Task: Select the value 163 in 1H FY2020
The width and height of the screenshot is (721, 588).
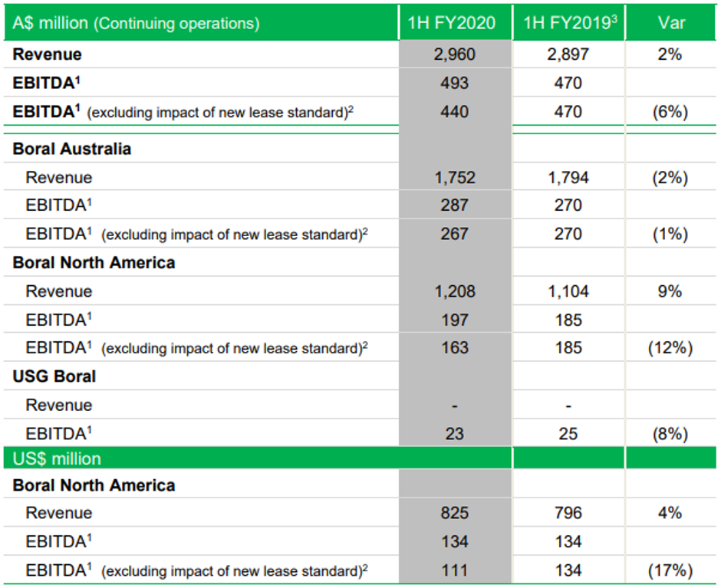Action: click(x=454, y=347)
